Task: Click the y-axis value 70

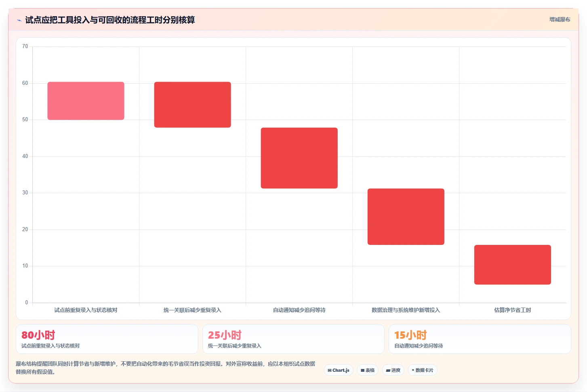Action: (x=25, y=46)
